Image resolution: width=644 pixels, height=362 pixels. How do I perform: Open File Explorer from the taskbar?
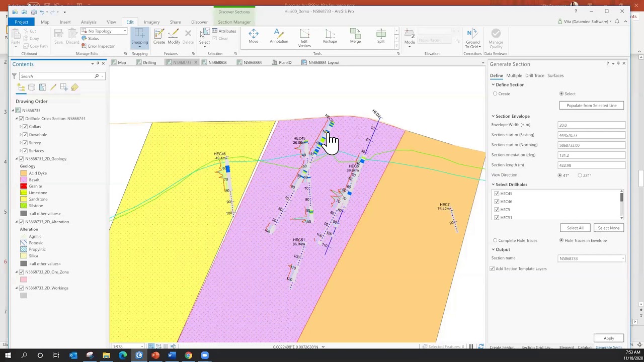coord(106,355)
